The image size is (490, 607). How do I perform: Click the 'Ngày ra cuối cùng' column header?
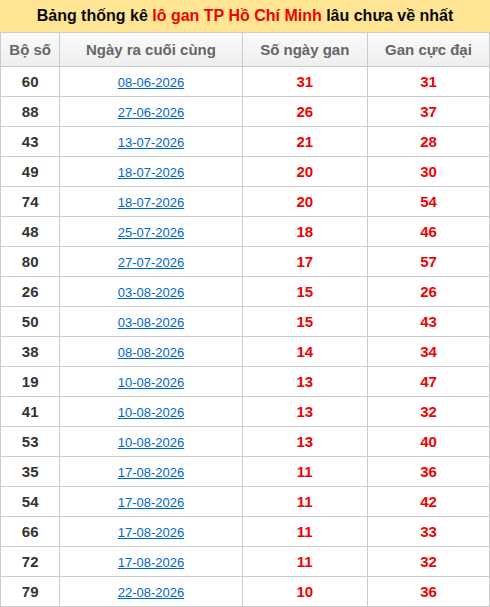pos(151,50)
